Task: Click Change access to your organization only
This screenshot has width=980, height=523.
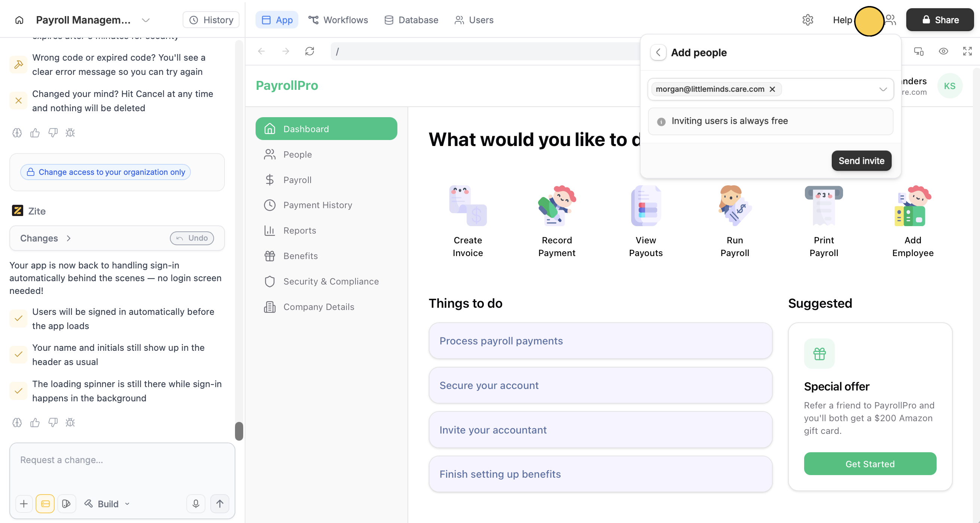Action: click(106, 172)
